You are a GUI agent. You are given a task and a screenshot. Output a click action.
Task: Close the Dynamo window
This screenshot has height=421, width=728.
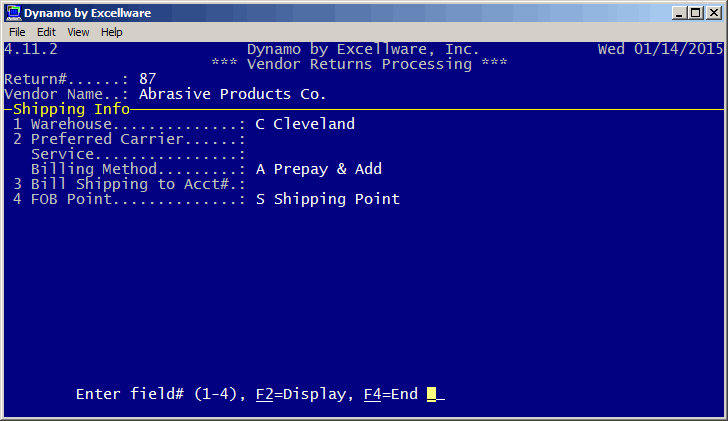(x=714, y=13)
